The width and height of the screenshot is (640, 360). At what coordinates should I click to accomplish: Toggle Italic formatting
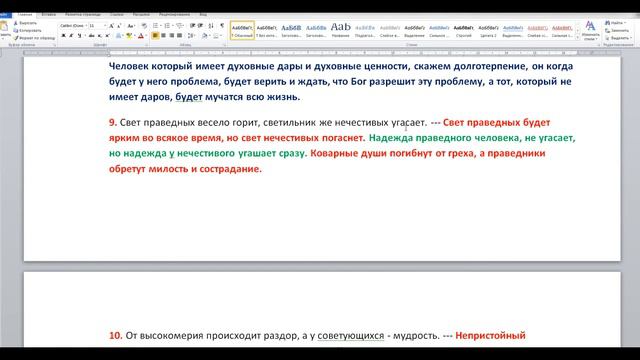tap(71, 36)
